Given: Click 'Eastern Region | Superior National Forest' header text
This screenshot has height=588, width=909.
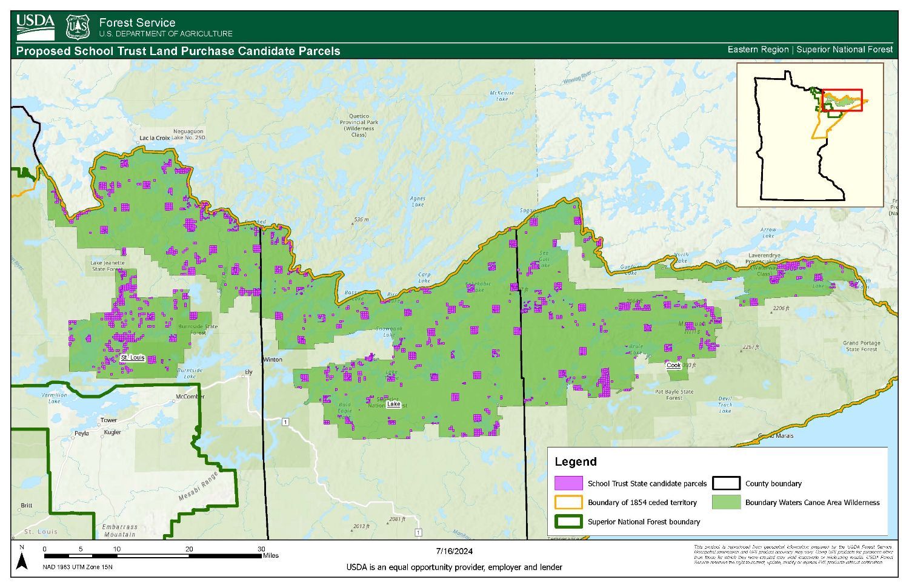Looking at the screenshot, I should [x=810, y=50].
